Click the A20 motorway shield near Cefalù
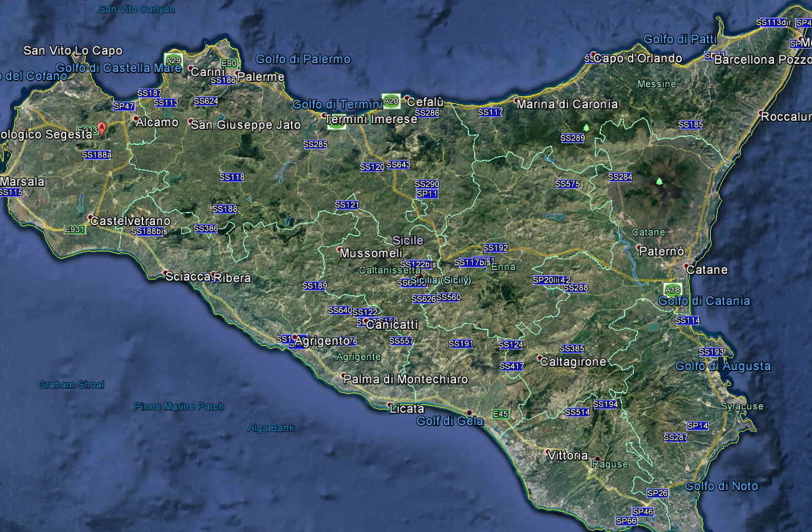Image resolution: width=812 pixels, height=532 pixels. [391, 101]
